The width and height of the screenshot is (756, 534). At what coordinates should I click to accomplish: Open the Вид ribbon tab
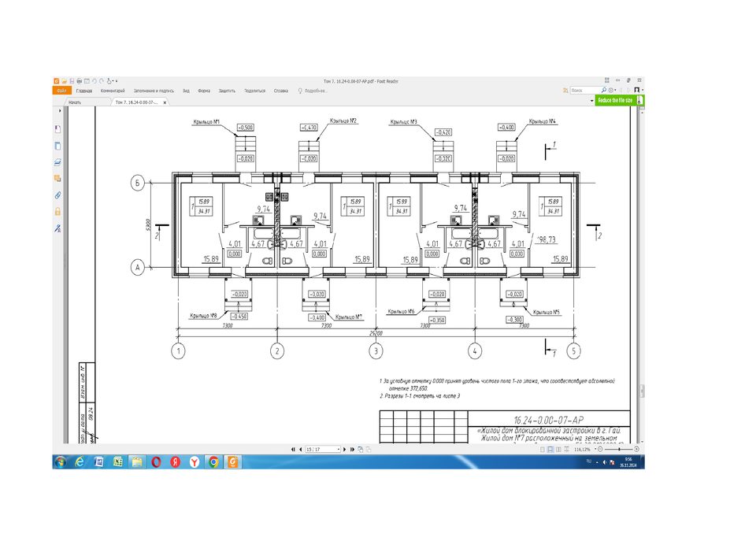(x=186, y=91)
